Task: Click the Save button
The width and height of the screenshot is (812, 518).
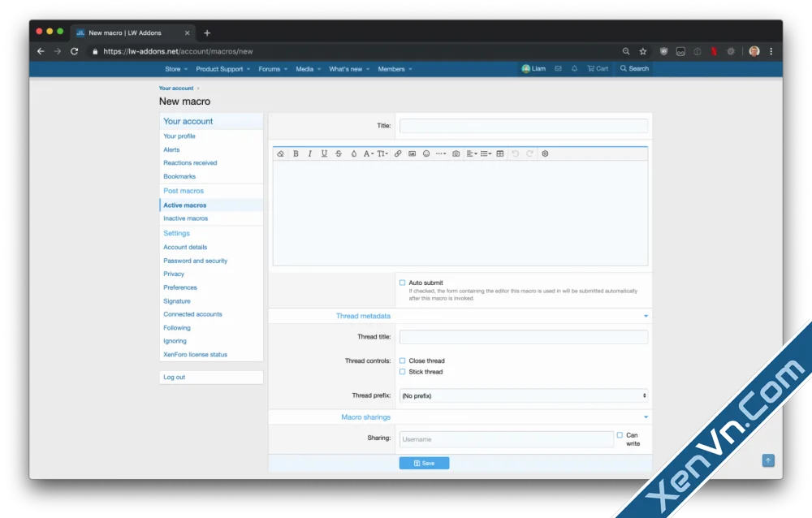Action: 424,463
